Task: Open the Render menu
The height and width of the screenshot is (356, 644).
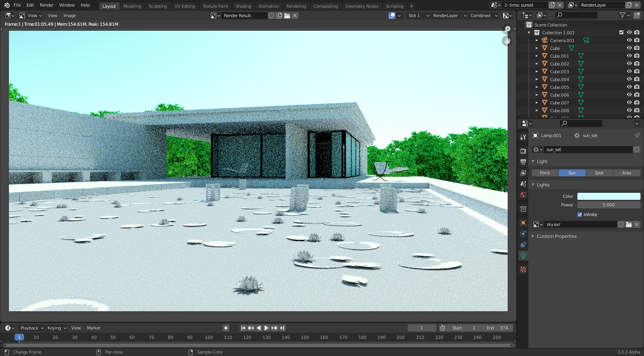Action: 46,5
